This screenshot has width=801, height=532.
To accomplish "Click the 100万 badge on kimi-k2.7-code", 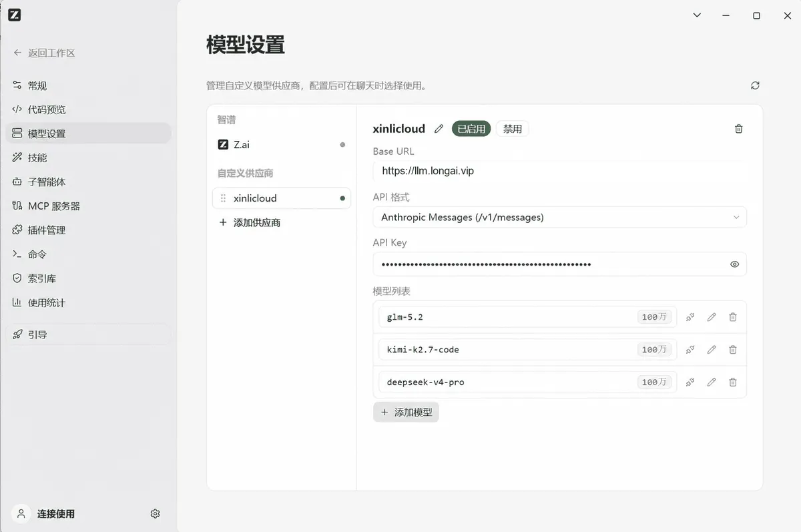I will (x=654, y=349).
